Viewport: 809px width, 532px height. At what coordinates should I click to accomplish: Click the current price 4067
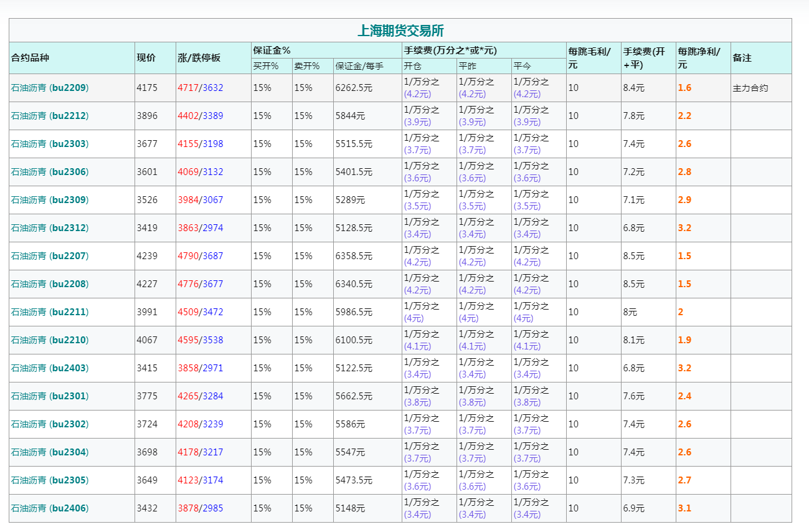[147, 340]
